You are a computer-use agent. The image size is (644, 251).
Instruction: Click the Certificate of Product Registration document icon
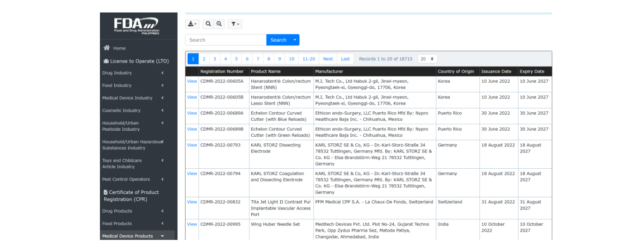click(105, 192)
